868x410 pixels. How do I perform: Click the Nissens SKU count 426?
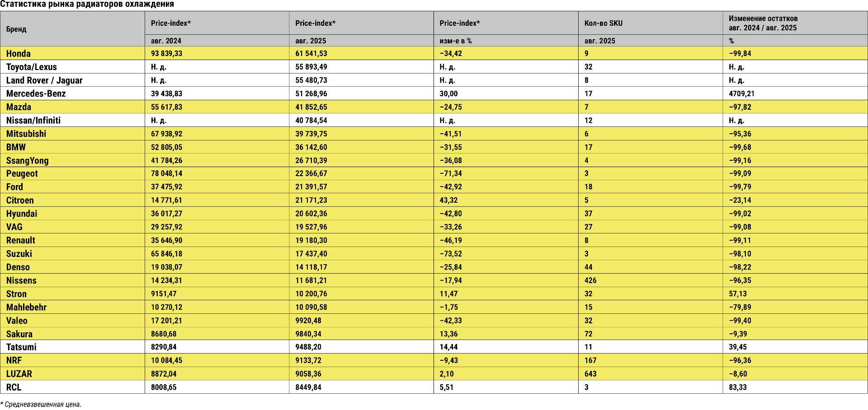coord(590,280)
